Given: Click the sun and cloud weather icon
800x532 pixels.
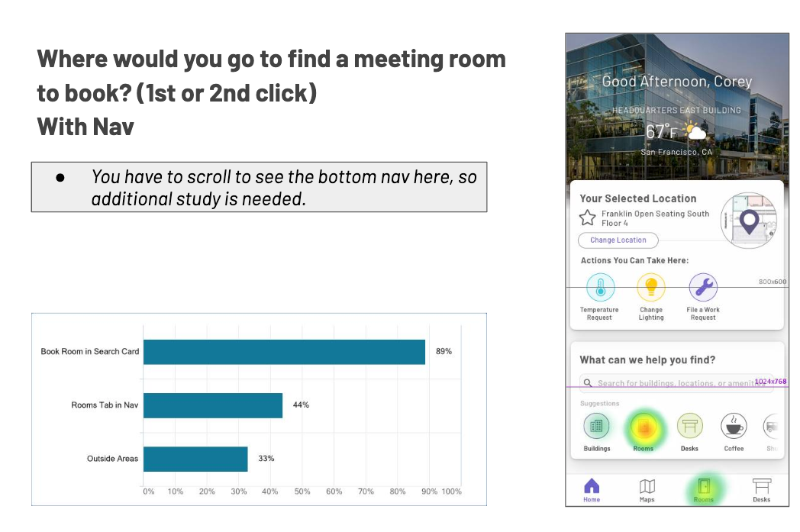Looking at the screenshot, I should tap(695, 131).
